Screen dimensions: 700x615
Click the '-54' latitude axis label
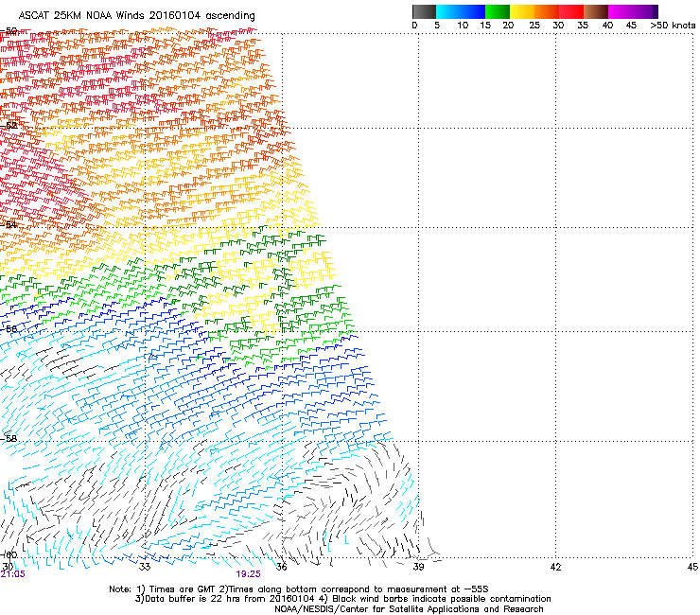click(x=9, y=224)
